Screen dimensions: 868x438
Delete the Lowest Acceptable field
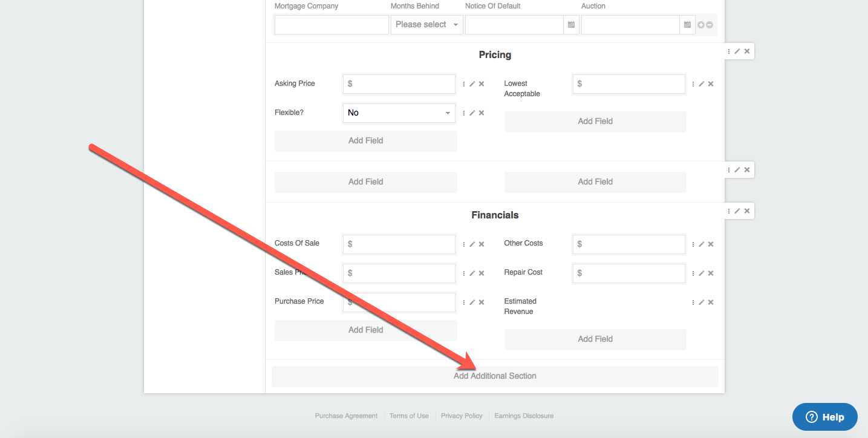711,84
